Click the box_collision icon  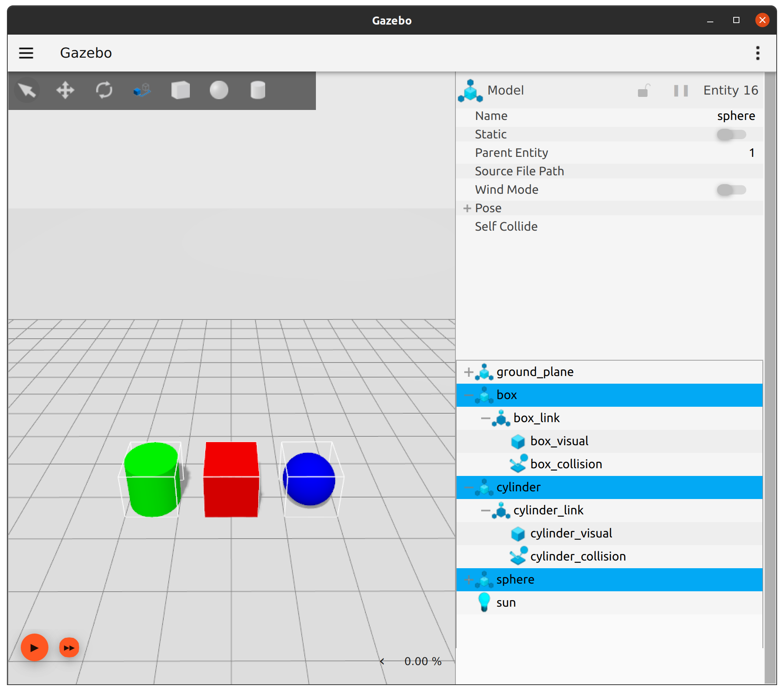518,464
